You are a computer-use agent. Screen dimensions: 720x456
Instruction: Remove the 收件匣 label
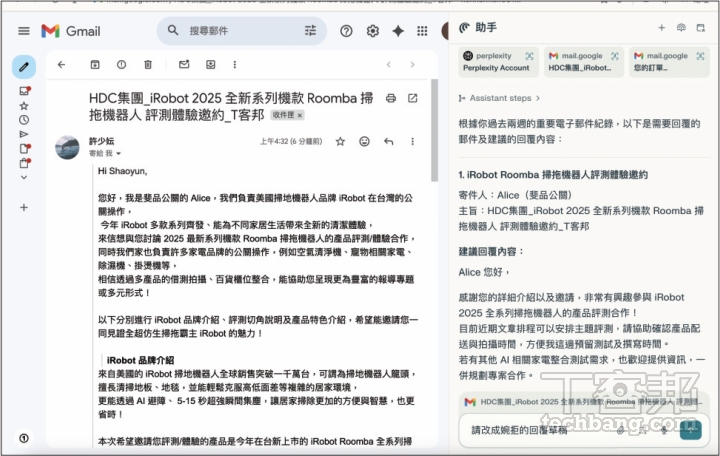tap(300, 115)
